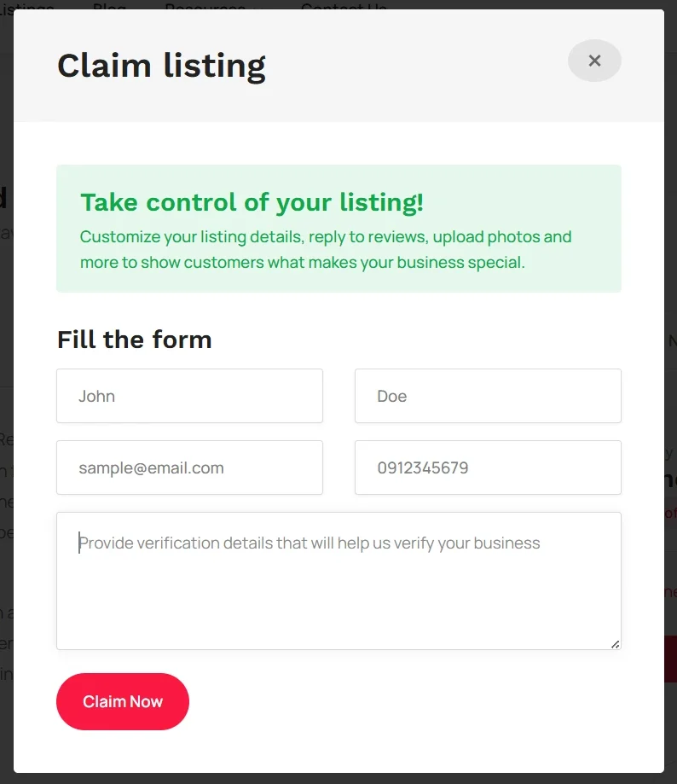Close the Claim listing dialog

[594, 61]
